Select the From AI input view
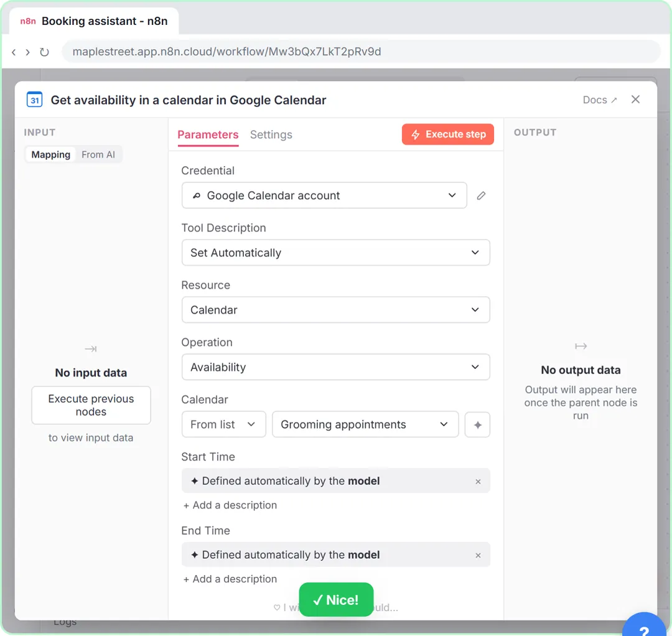Image resolution: width=672 pixels, height=636 pixels. (98, 155)
